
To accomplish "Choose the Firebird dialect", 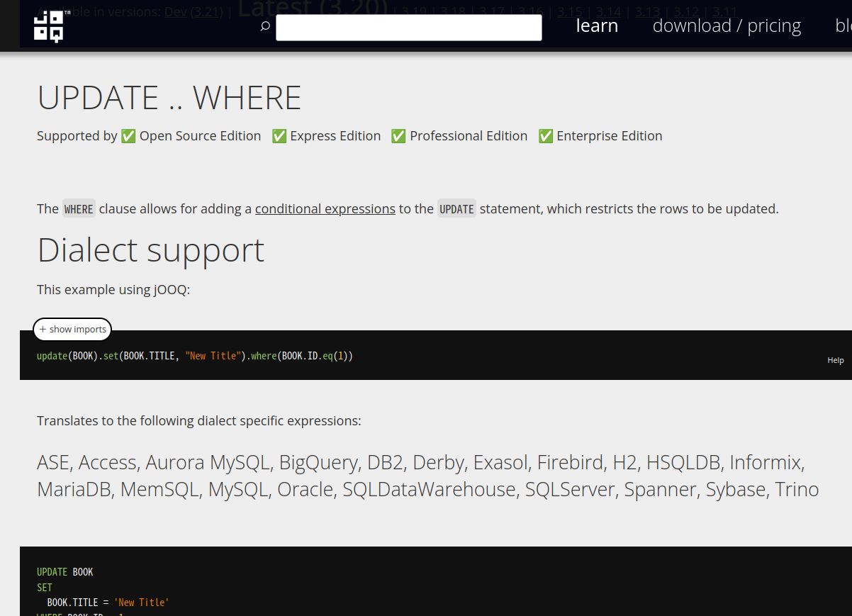I will 571,462.
